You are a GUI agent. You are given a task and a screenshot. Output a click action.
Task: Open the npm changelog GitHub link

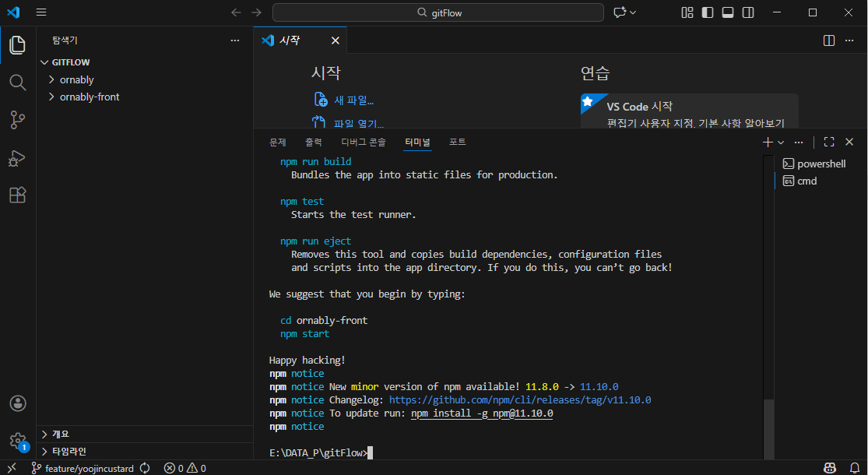[x=520, y=399]
